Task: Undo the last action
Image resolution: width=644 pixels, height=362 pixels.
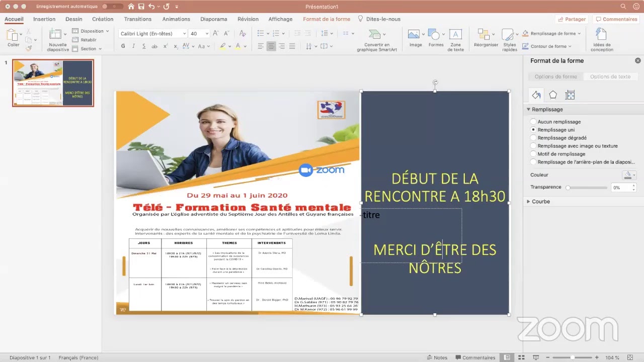Action: coord(151,7)
